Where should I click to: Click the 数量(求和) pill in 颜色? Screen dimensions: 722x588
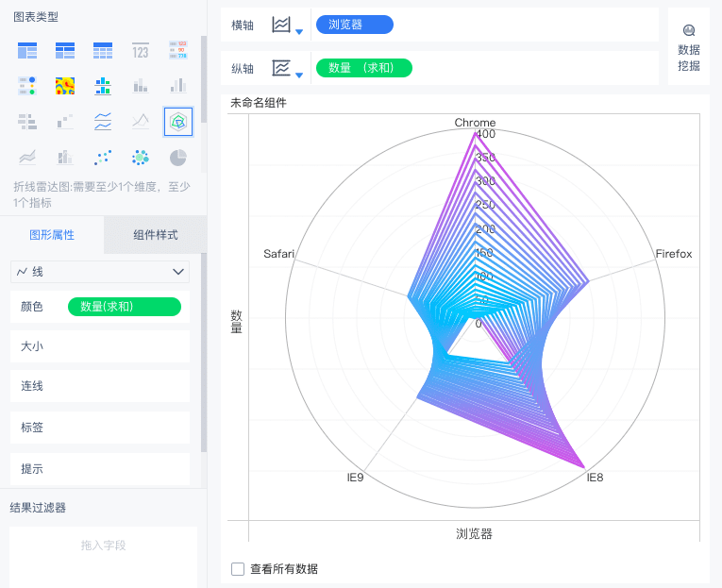point(125,307)
